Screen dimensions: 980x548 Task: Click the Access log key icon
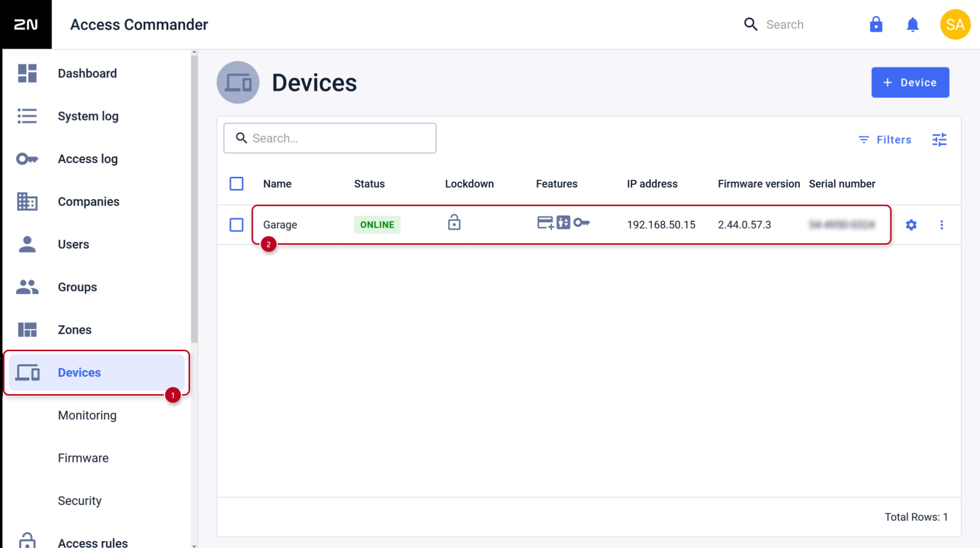click(x=27, y=159)
